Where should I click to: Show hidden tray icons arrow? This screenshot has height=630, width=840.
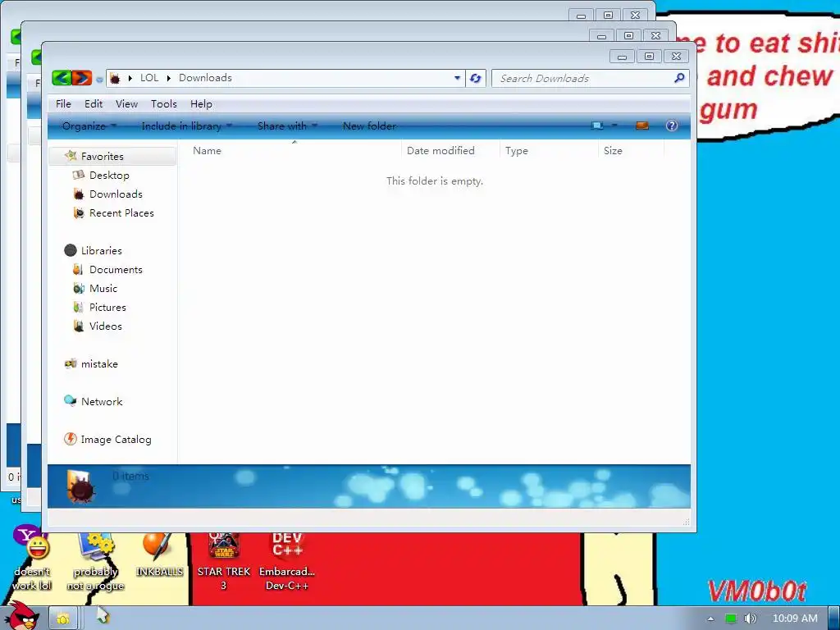[x=710, y=619]
